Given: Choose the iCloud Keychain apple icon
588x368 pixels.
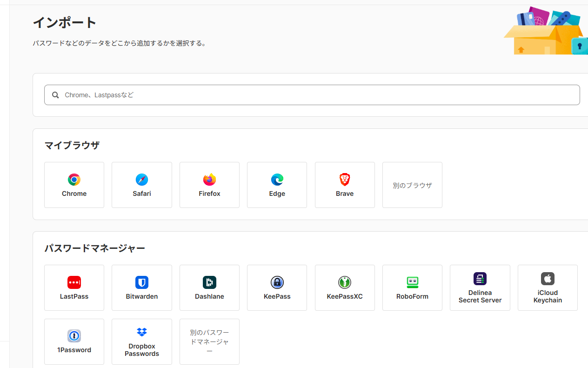Looking at the screenshot, I should pyautogui.click(x=548, y=279).
